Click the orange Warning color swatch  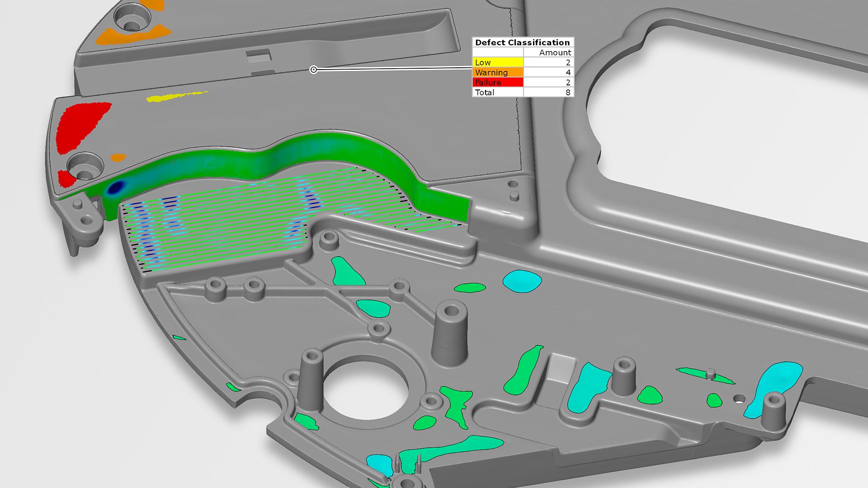[498, 72]
